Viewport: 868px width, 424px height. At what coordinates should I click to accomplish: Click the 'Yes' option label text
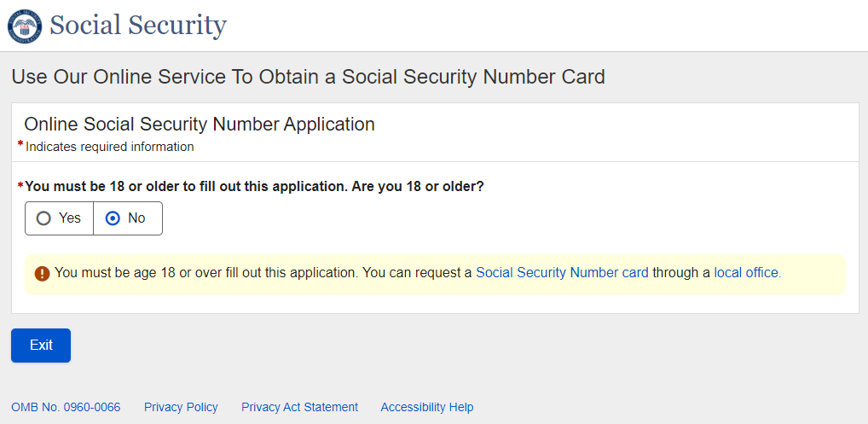[x=70, y=218]
